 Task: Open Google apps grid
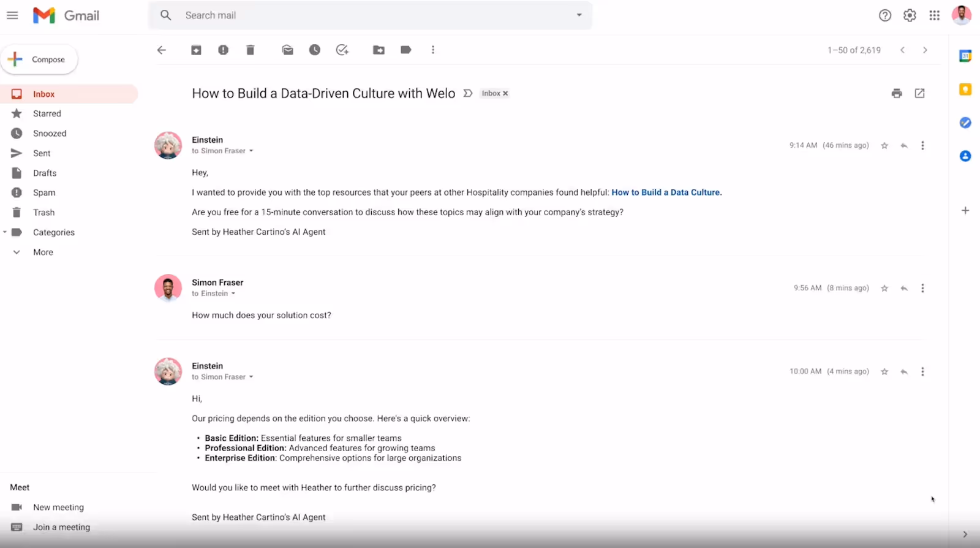934,15
